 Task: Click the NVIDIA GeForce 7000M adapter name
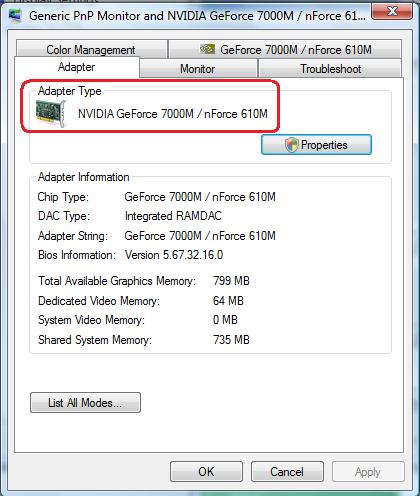click(x=173, y=114)
